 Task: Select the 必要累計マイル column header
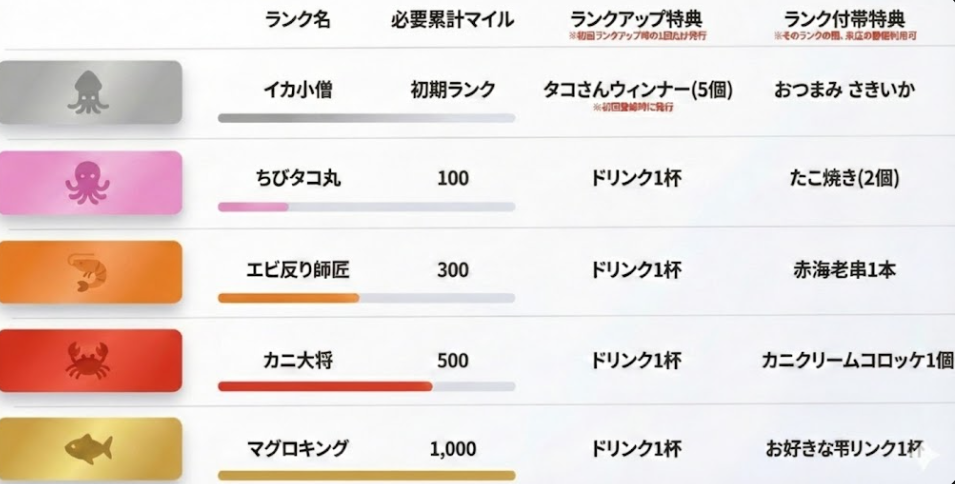(x=453, y=20)
